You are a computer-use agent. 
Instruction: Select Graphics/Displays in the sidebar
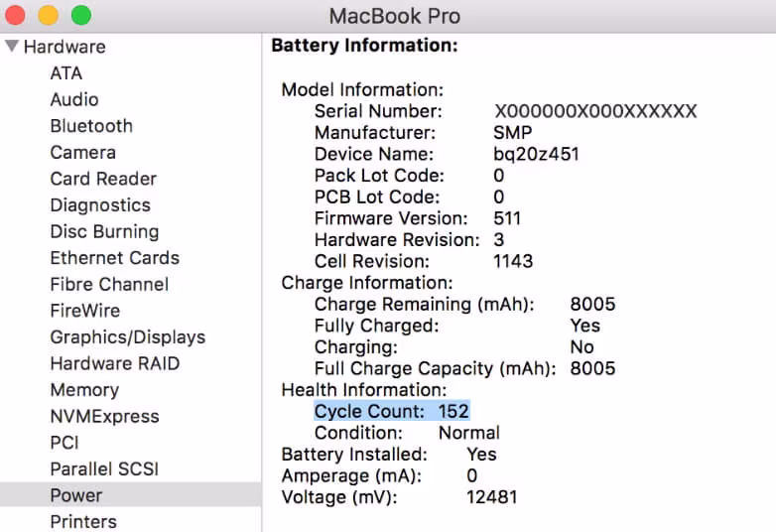point(128,337)
